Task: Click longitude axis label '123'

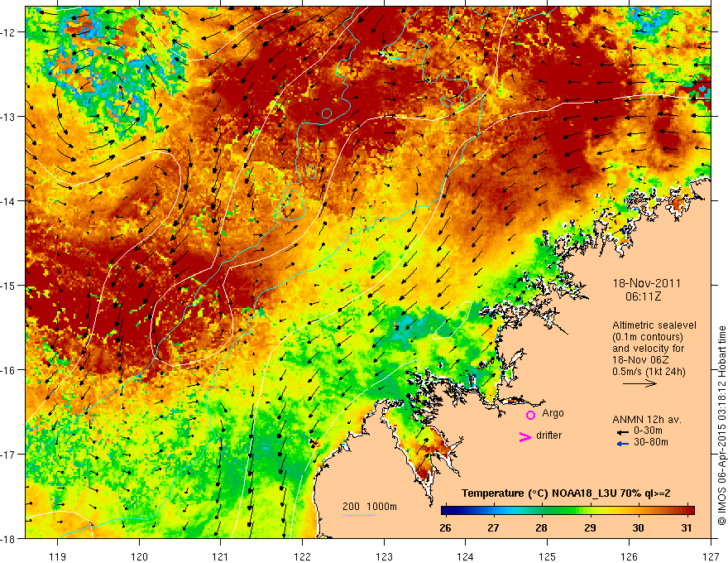Action: pyautogui.click(x=384, y=556)
